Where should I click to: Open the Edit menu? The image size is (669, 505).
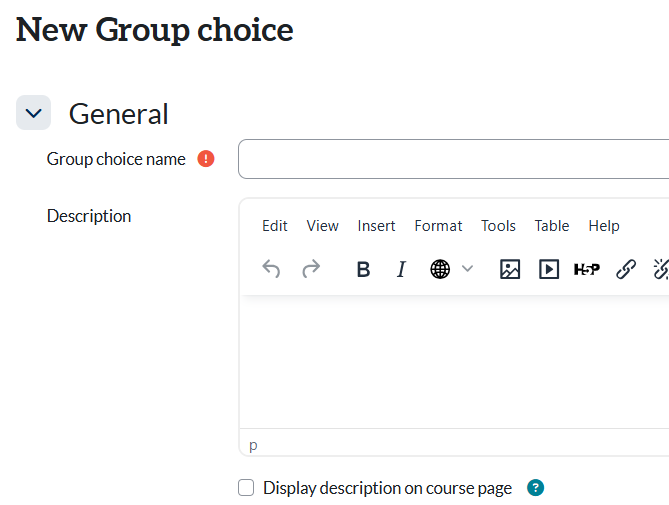[x=275, y=226]
